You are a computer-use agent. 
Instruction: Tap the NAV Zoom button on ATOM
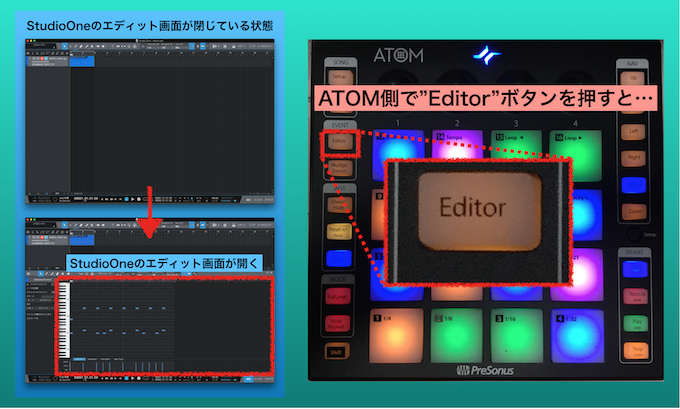(634, 212)
